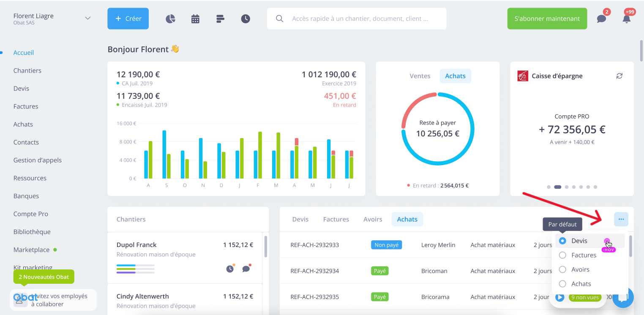
Task: Open the clock time-tracking icon in top bar
Action: click(246, 19)
